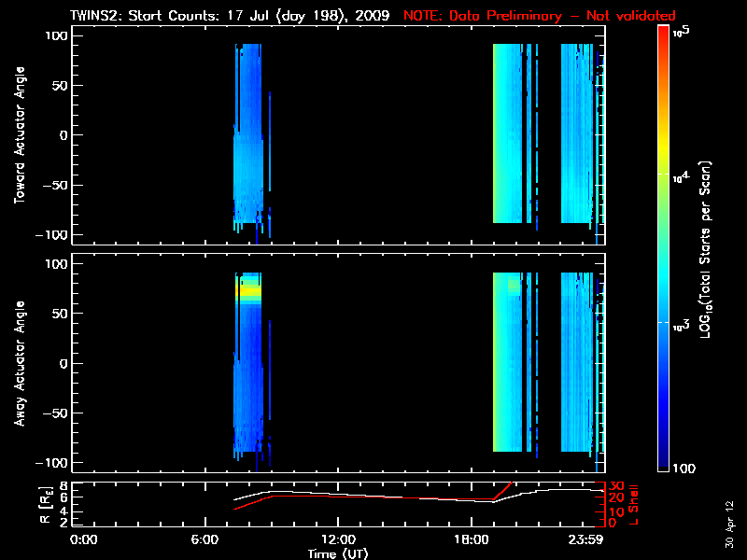Select the 6:00 time tick label
The height and width of the screenshot is (560, 747).
click(x=210, y=540)
